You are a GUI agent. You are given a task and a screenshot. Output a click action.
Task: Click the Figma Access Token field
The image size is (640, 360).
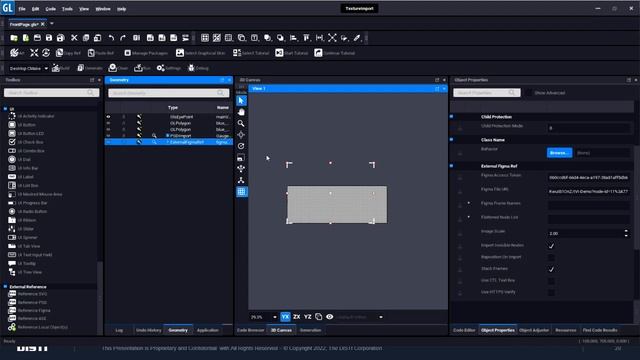point(588,178)
